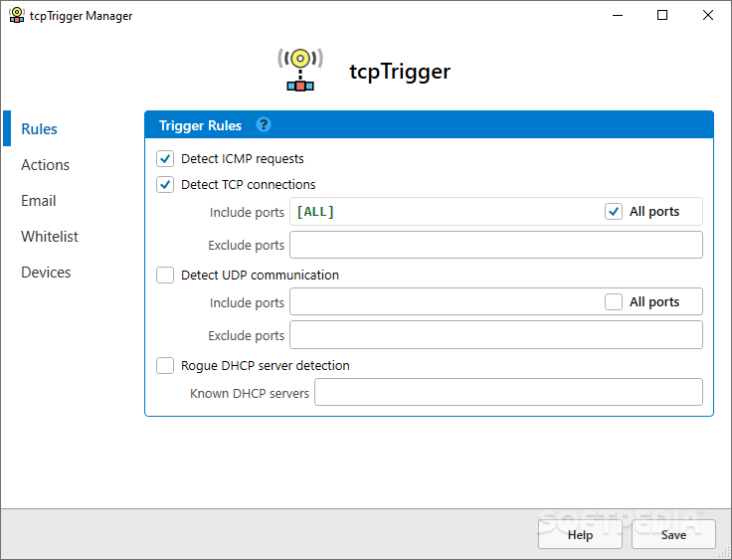Focus the UDP Exclude ports field
The height and width of the screenshot is (560, 732).
(x=495, y=335)
